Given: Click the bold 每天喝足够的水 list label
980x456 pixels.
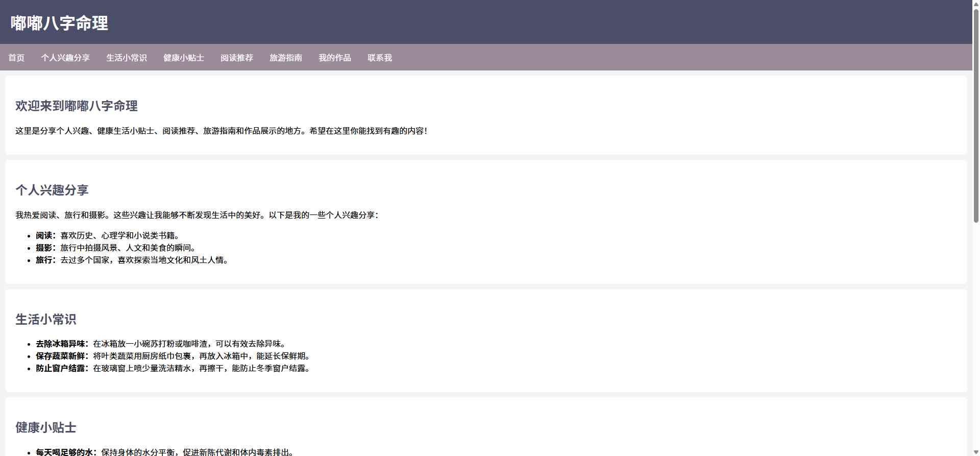Looking at the screenshot, I should coord(65,452).
